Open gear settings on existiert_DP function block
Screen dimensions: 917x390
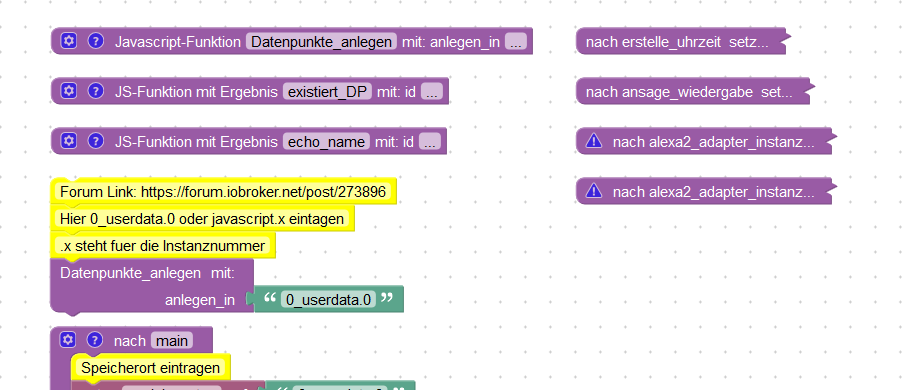69,91
